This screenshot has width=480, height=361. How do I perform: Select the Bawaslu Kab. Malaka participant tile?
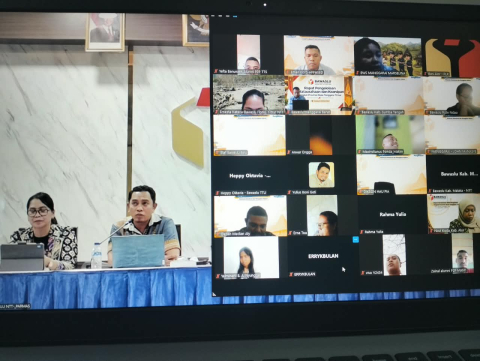click(454, 174)
